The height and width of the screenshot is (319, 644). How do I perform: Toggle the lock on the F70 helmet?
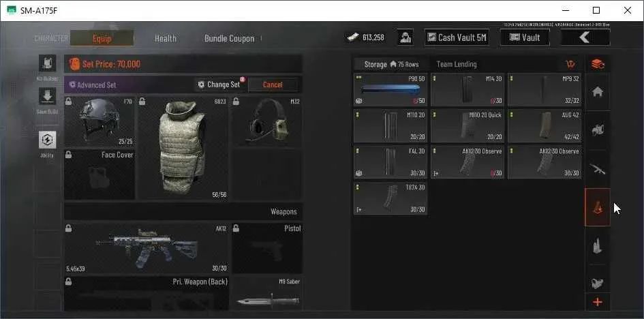69,101
